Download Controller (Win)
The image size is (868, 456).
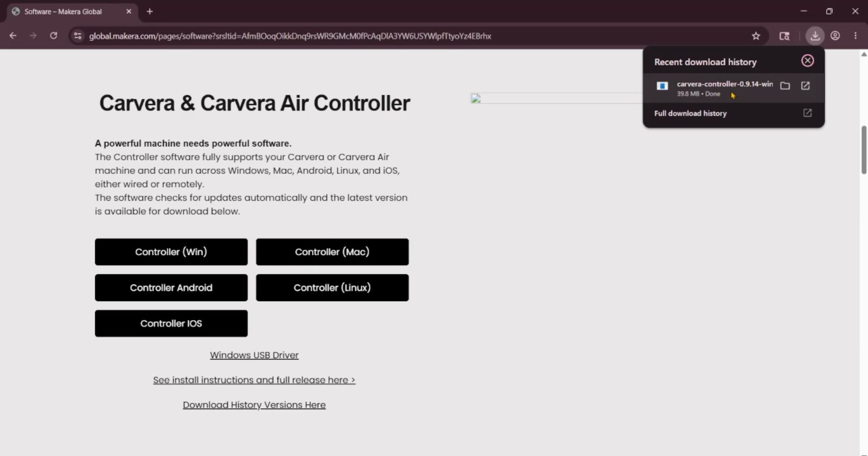pyautogui.click(x=171, y=252)
